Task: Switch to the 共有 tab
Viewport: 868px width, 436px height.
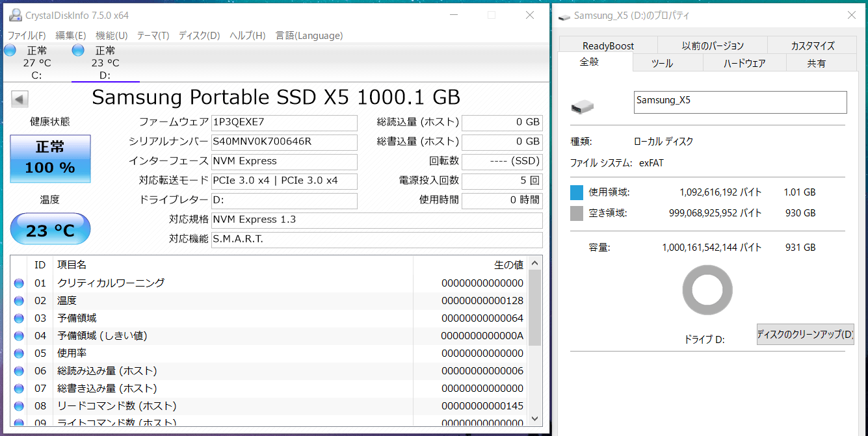Action: point(822,63)
